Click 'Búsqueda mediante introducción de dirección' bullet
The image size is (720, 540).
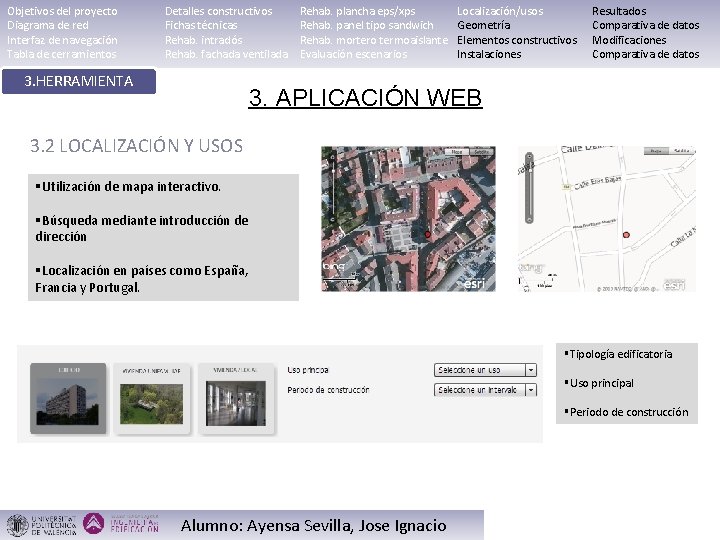(x=142, y=228)
